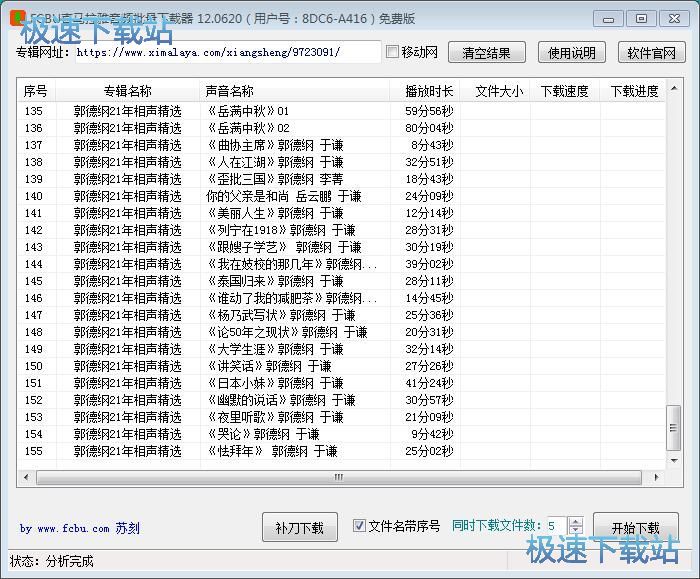Select row 139 《歪批三国》
The height and width of the screenshot is (579, 700).
tap(342, 179)
